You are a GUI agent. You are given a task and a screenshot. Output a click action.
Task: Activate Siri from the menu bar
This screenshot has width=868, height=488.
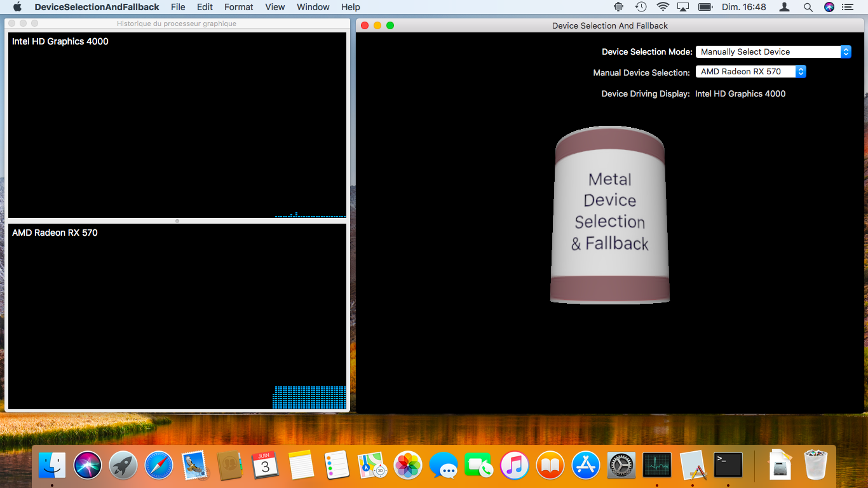coord(829,7)
